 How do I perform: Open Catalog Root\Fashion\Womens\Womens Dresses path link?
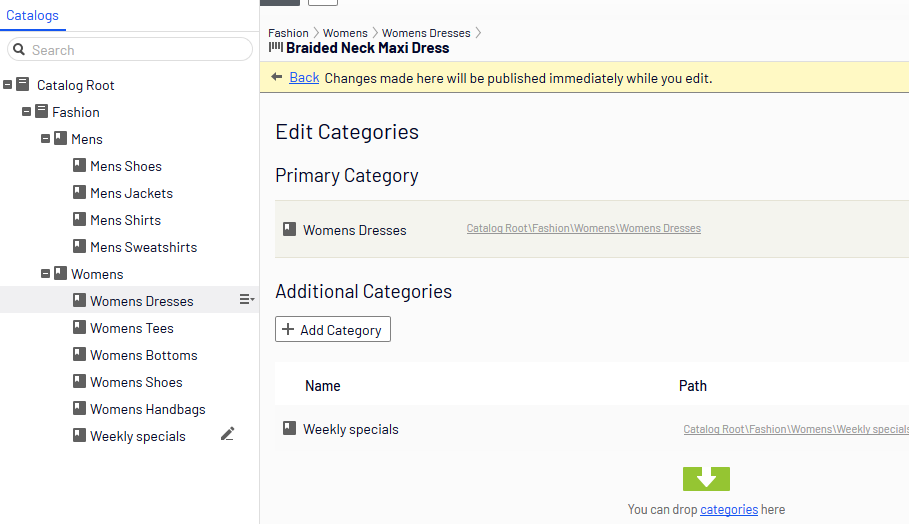[584, 228]
